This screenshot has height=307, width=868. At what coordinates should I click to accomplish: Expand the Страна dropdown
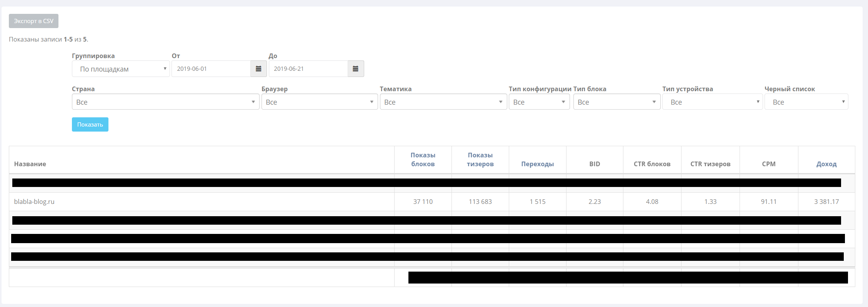(165, 102)
